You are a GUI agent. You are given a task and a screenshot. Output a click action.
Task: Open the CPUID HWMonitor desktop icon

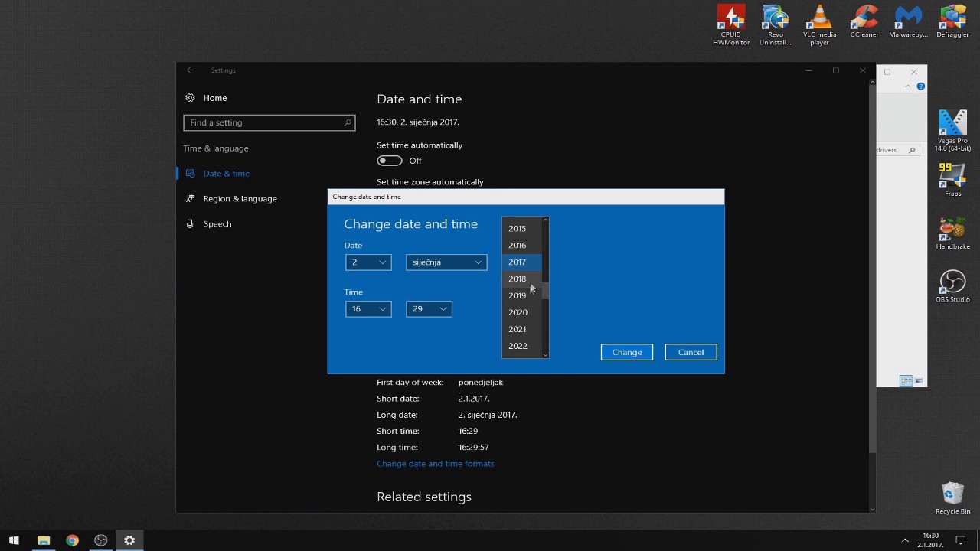(x=730, y=25)
